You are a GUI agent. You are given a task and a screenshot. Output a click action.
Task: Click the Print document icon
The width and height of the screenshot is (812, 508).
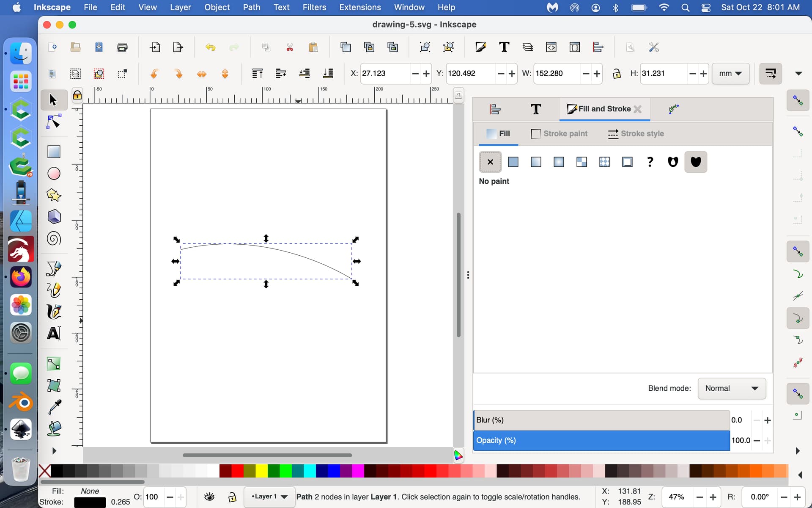coord(122,47)
